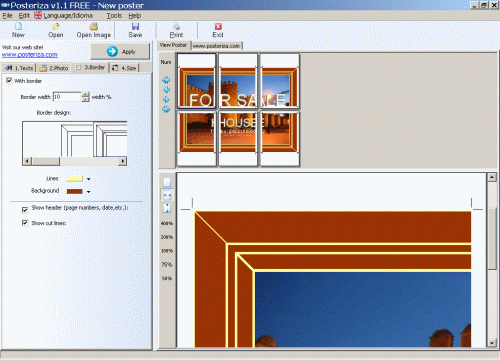Screen dimensions: 500x361
Task: Increase border width with spinner up arrow
Action: (86, 94)
